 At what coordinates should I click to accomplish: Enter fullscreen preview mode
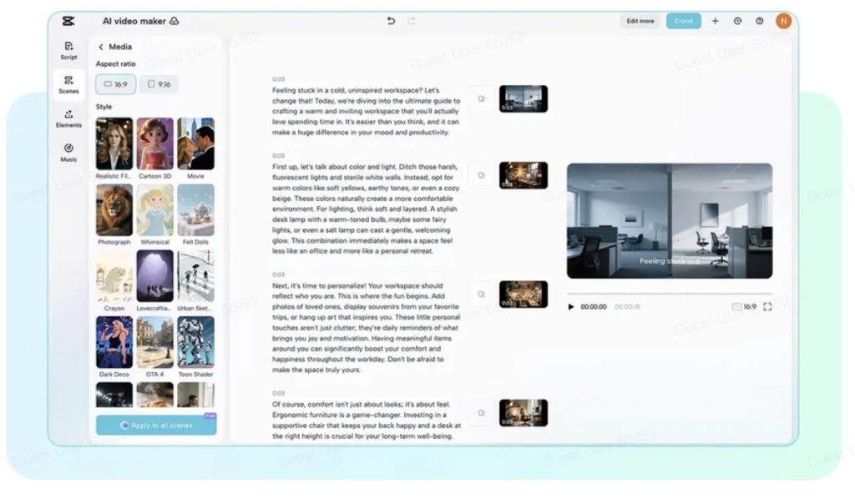tap(766, 307)
